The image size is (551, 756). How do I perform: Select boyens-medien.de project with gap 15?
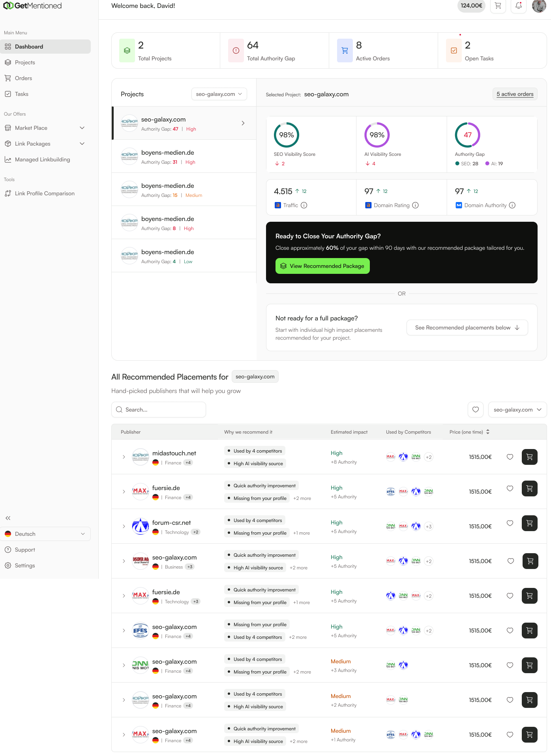(x=184, y=189)
